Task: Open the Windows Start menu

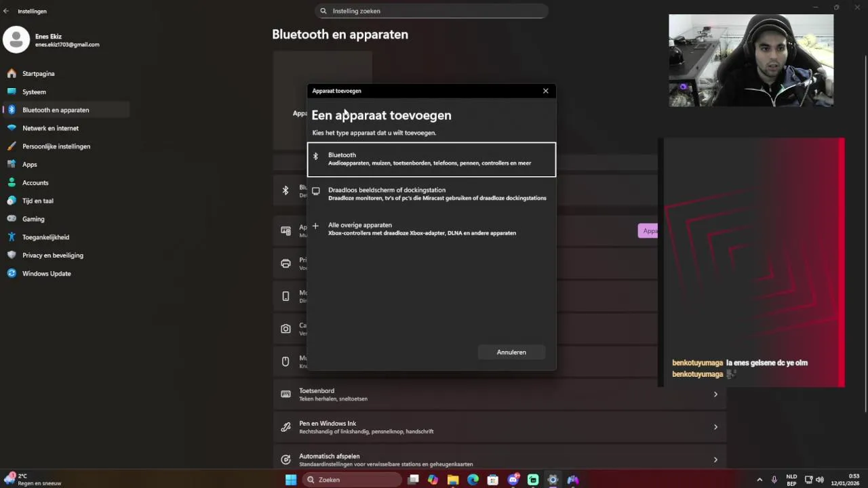Action: pos(291,480)
